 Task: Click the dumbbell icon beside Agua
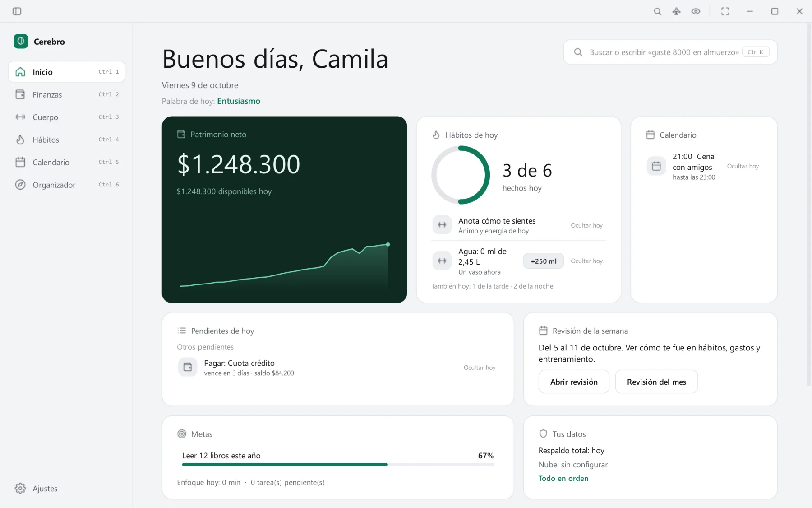(442, 261)
